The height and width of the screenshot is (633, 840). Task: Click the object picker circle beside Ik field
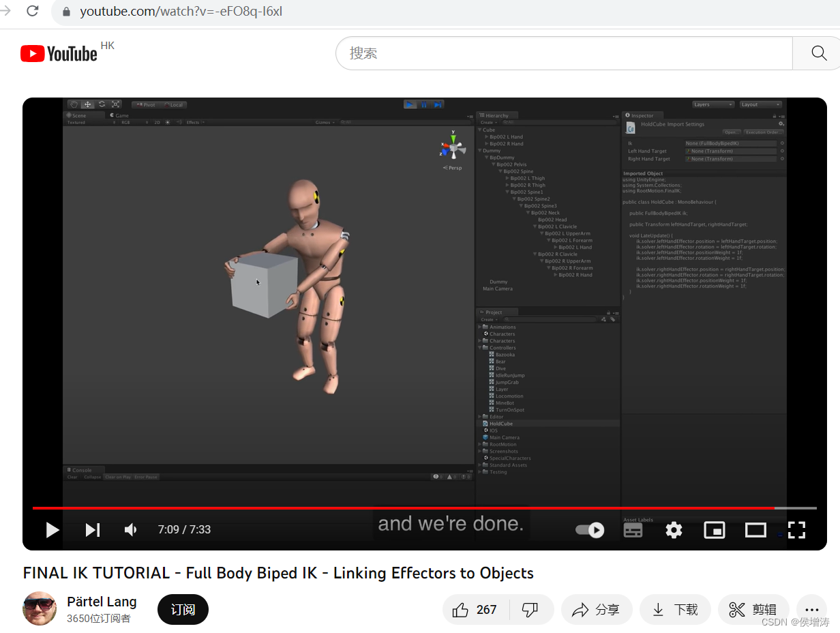pos(782,143)
